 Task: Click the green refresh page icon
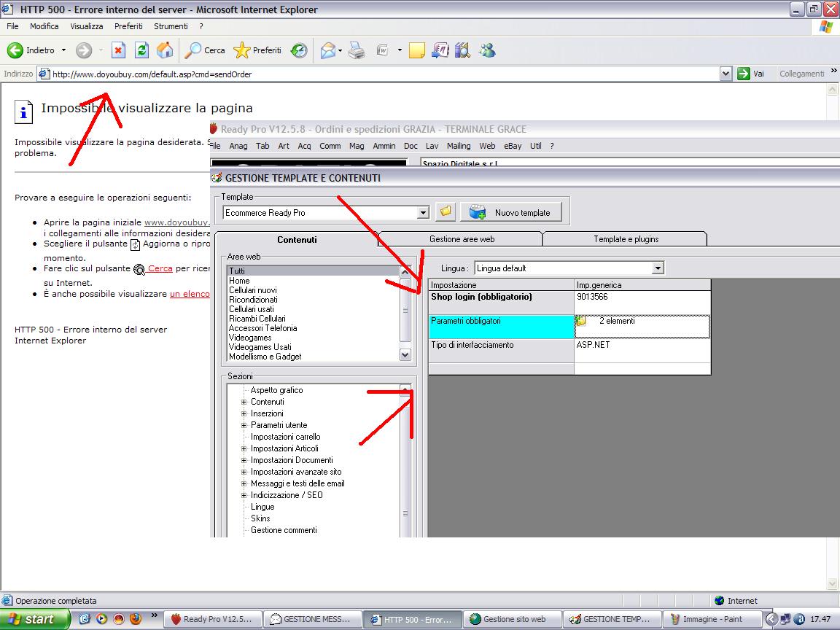pos(141,50)
